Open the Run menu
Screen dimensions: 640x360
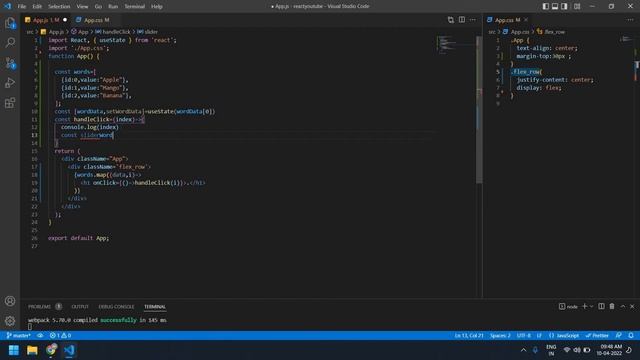(113, 7)
